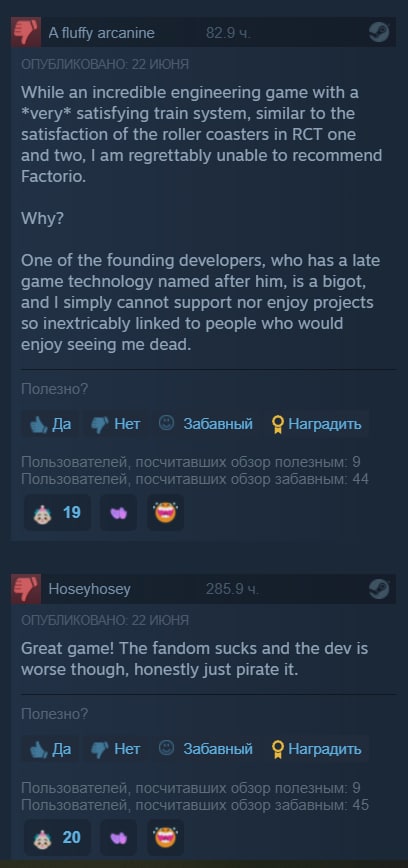Vote Нет on A fluffy arcanine's review
The width and height of the screenshot is (408, 868).
(x=116, y=425)
